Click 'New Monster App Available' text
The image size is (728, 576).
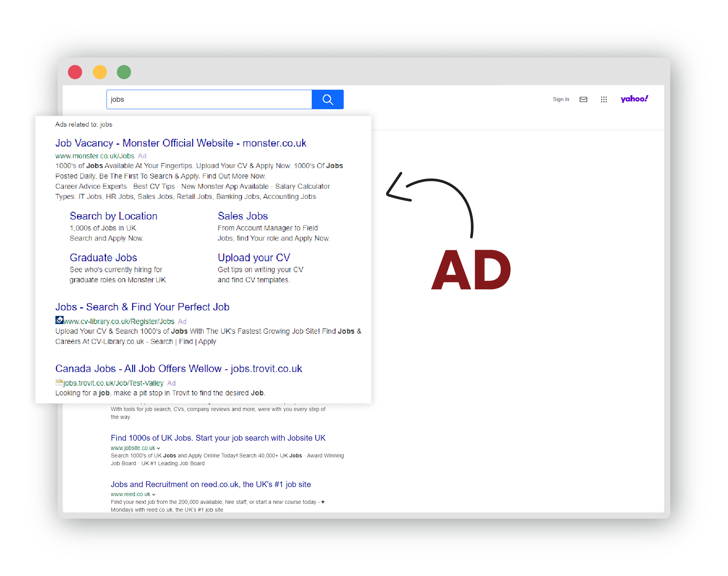pyautogui.click(x=225, y=186)
